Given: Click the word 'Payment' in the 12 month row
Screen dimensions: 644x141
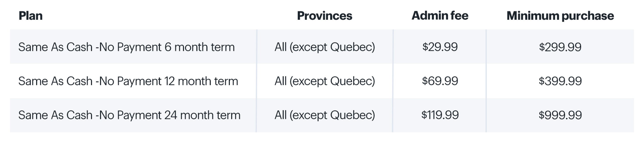Looking at the screenshot, I should [139, 81].
